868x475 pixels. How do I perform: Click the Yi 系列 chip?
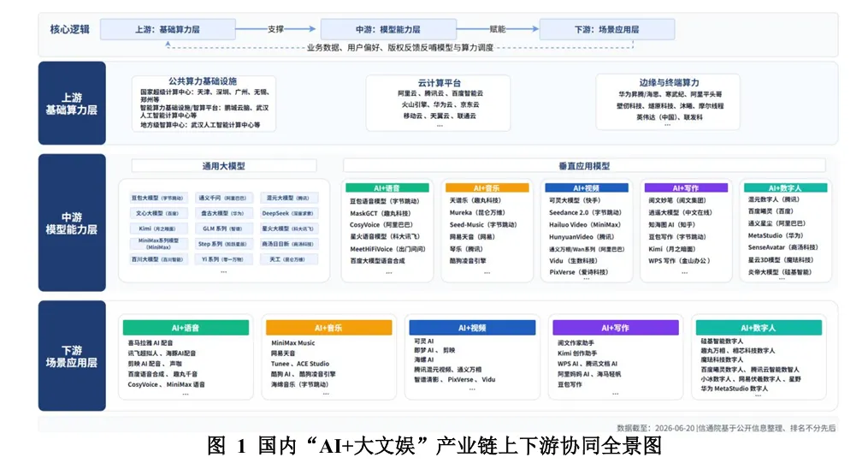(223, 258)
